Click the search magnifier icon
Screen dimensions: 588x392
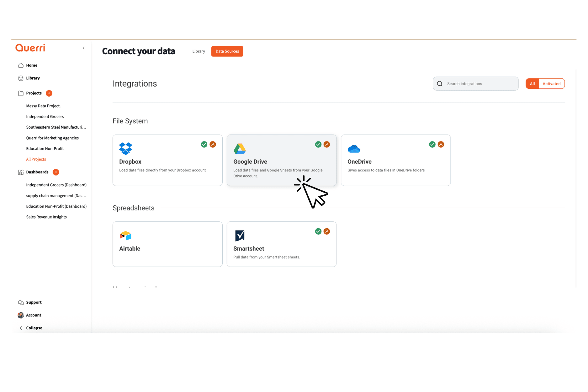pyautogui.click(x=440, y=84)
